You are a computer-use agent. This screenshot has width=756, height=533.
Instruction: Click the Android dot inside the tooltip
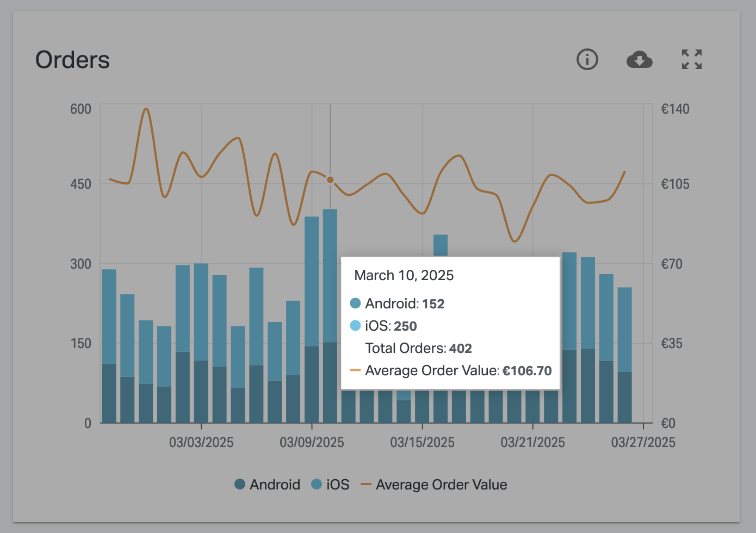356,303
